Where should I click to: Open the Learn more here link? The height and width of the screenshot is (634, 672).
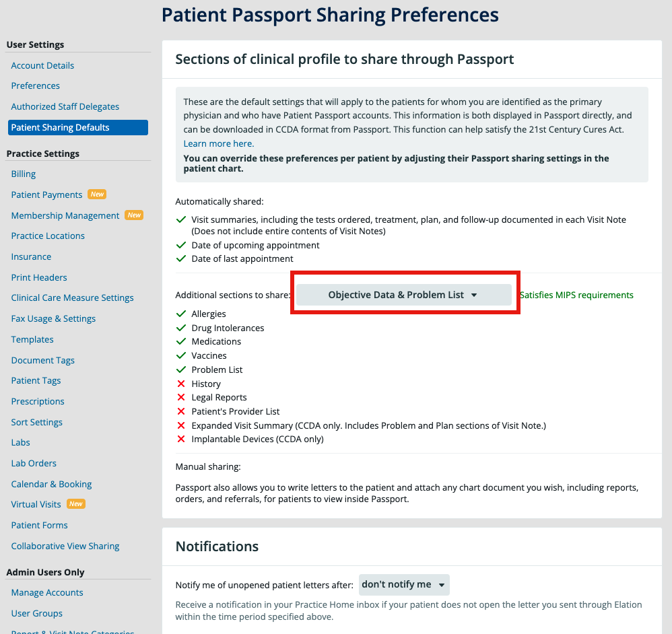(x=219, y=143)
